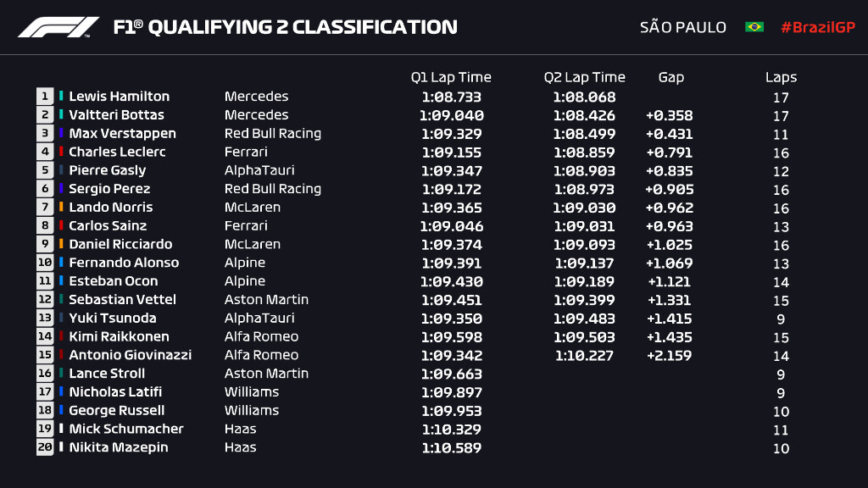Select driver name Fernando Alonso
868x488 pixels.
tap(124, 263)
